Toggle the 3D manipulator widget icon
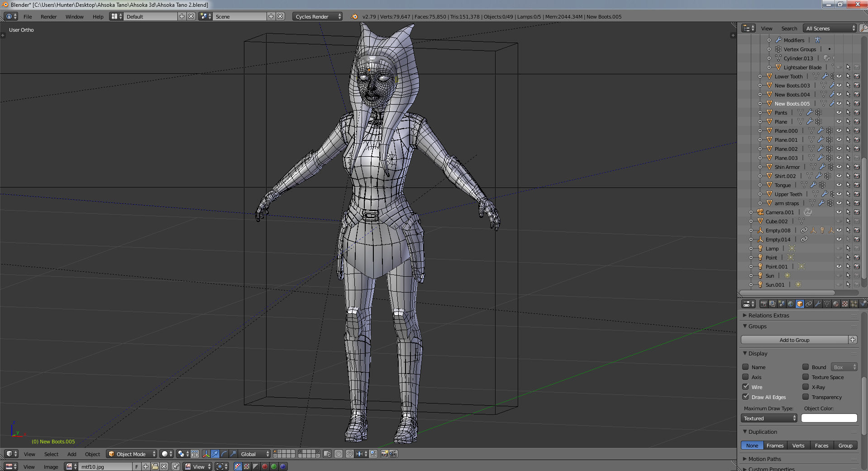This screenshot has width=868, height=471. [206, 454]
